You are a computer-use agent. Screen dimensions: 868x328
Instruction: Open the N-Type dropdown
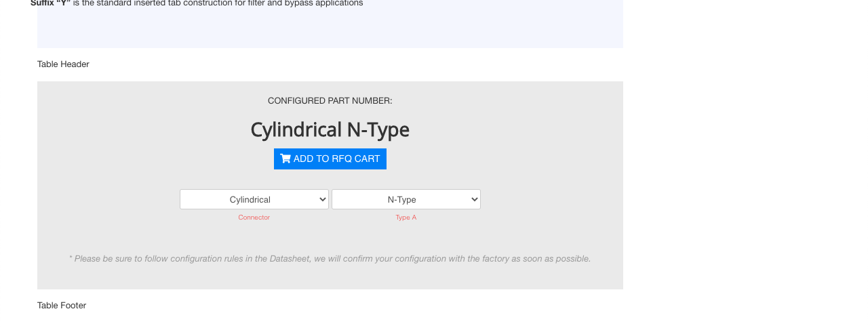coord(406,199)
